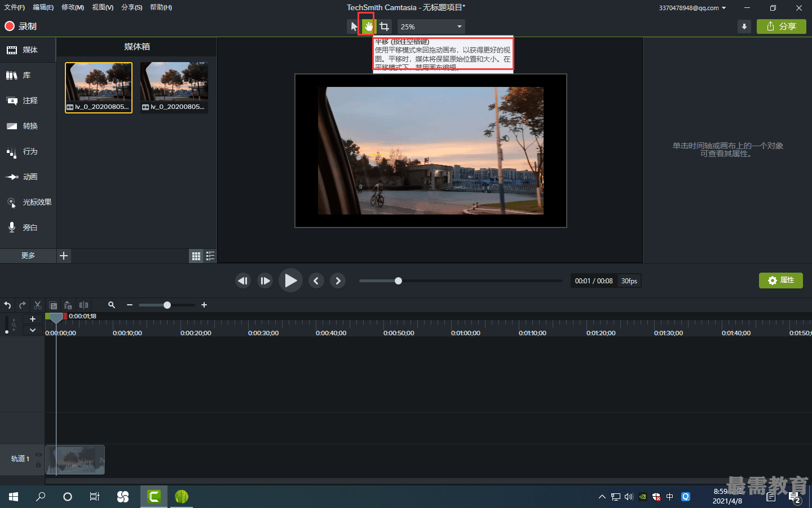812x508 pixels.
Task: Open the 文件(F) menu
Action: tap(15, 7)
